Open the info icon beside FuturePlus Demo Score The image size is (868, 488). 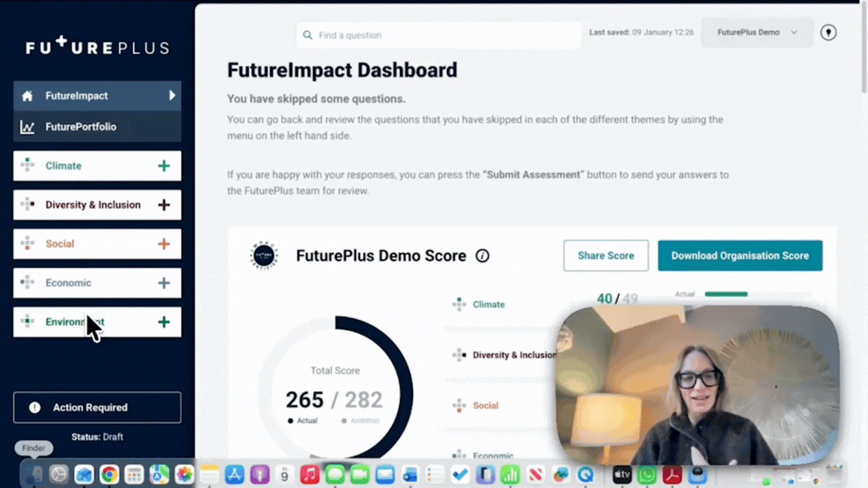[481, 256]
